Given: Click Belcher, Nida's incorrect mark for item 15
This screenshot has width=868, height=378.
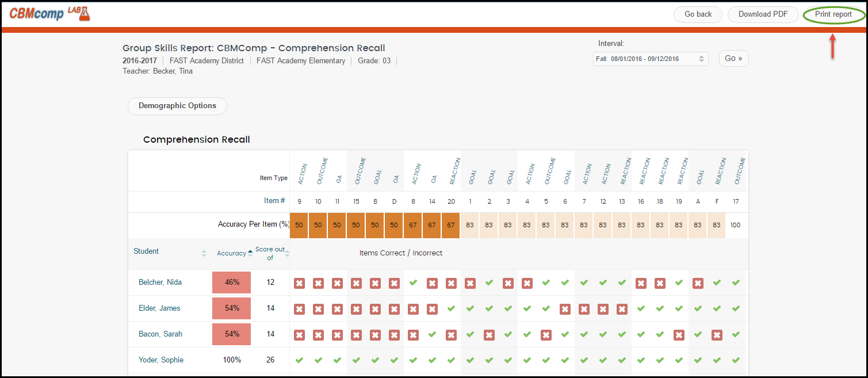Looking at the screenshot, I should (x=356, y=283).
